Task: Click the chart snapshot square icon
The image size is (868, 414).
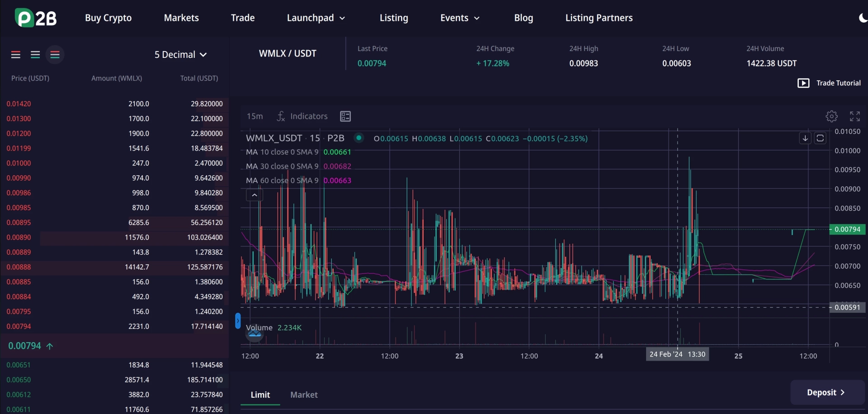Action: pos(820,138)
